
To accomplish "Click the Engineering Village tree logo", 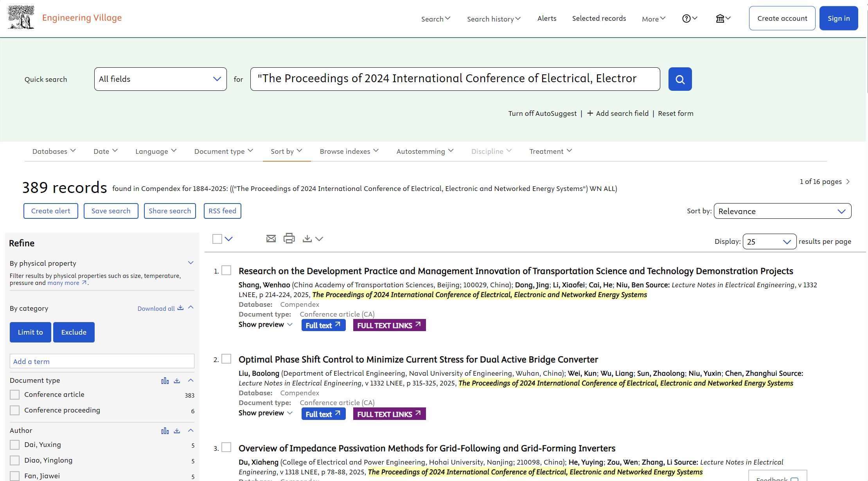I will coord(21,18).
